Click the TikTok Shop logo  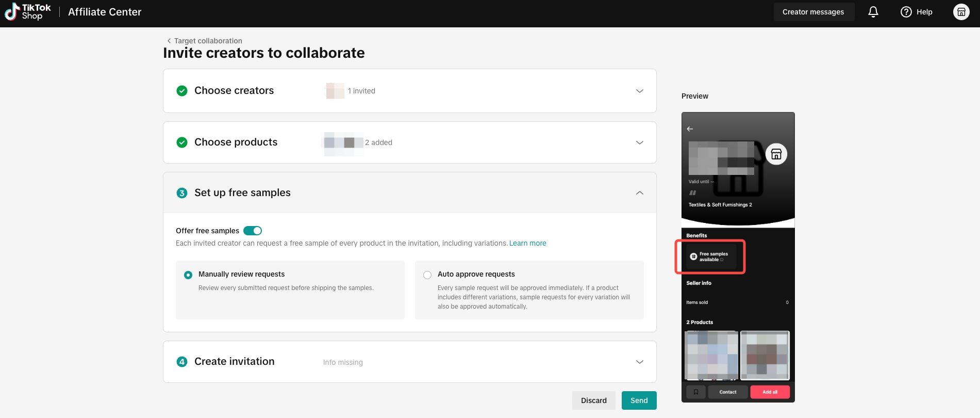pos(28,12)
